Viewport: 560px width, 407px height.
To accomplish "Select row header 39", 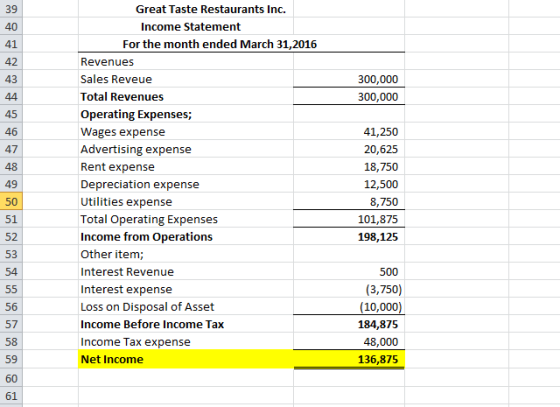I will 11,9.
